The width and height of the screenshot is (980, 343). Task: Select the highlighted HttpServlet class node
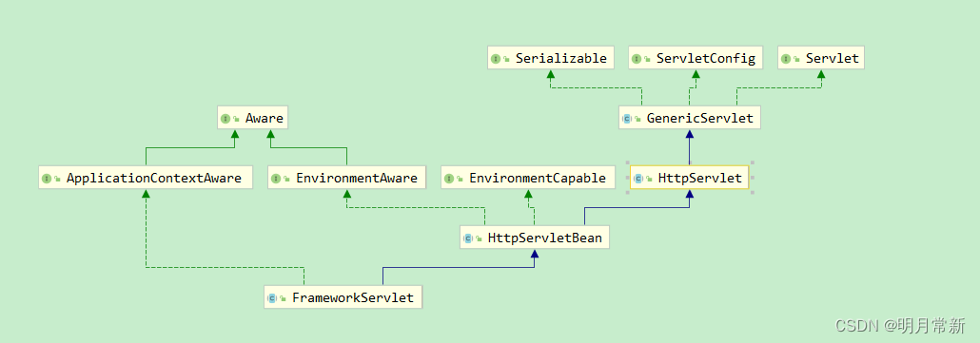(x=690, y=178)
